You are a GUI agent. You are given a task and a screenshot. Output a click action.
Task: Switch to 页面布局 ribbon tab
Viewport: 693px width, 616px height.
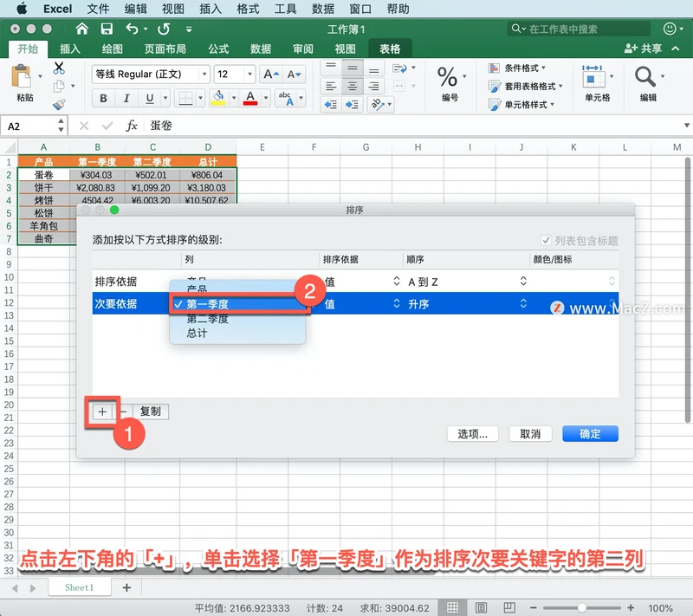[x=165, y=49]
